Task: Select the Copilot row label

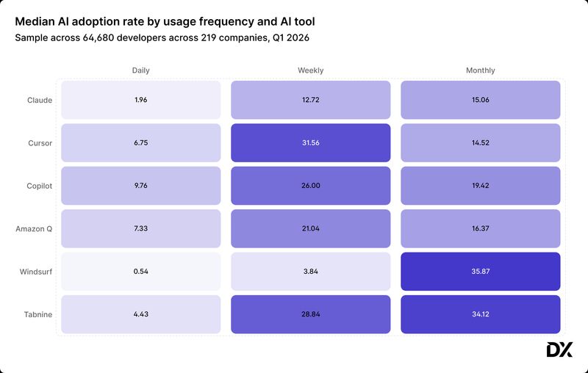Action: [39, 186]
